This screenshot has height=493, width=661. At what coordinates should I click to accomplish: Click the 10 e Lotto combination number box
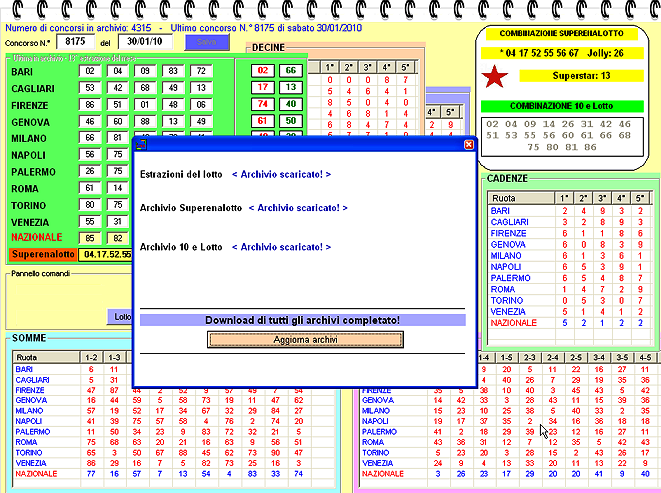tap(562, 137)
